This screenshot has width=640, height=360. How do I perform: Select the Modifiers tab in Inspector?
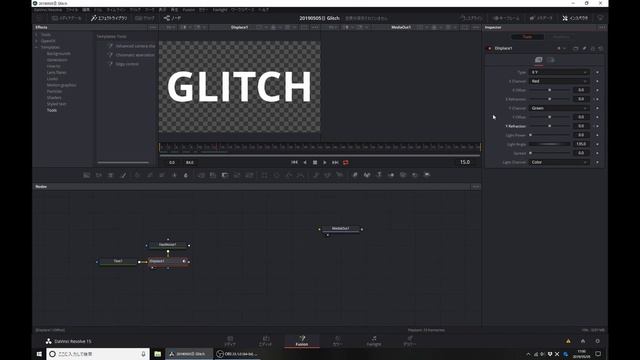561,37
